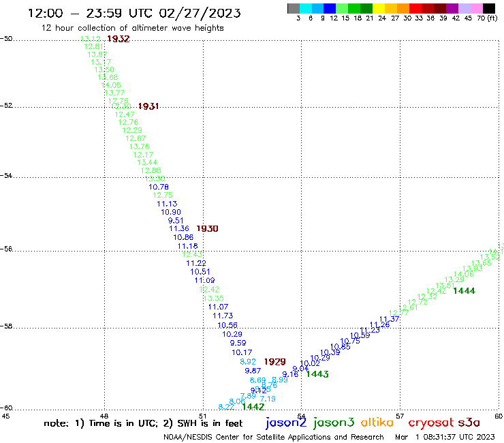Click wave height value 12.67

coord(136,138)
